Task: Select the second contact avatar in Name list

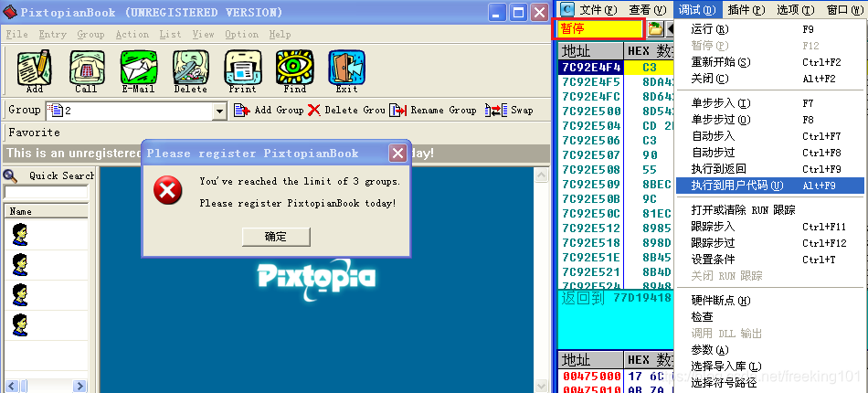Action: (20, 264)
